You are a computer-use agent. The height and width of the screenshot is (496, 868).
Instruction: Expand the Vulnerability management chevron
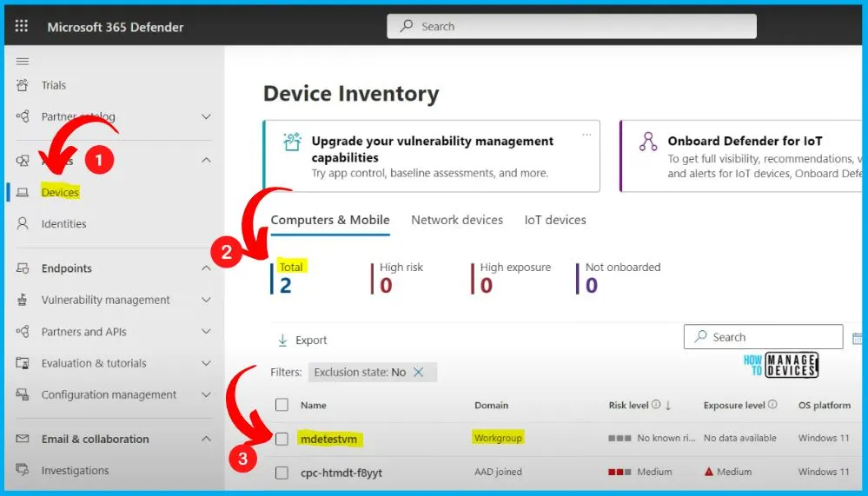point(206,300)
